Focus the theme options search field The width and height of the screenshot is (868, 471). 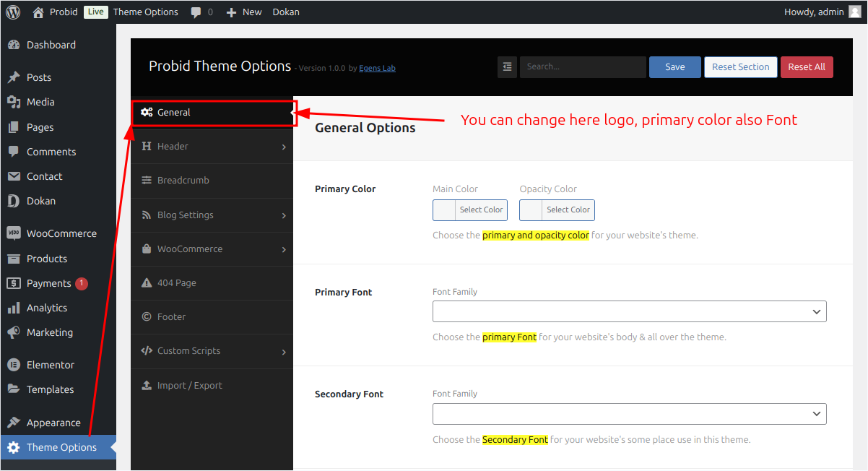(583, 66)
